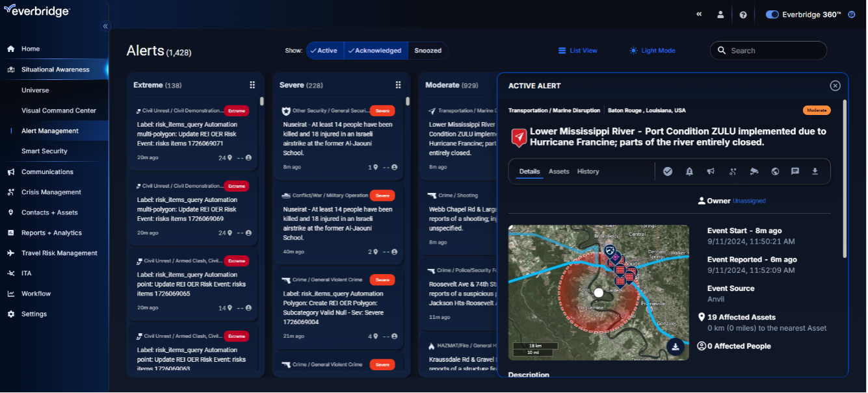Open the globe icon in alert actions
This screenshot has width=868, height=393.
tap(776, 171)
